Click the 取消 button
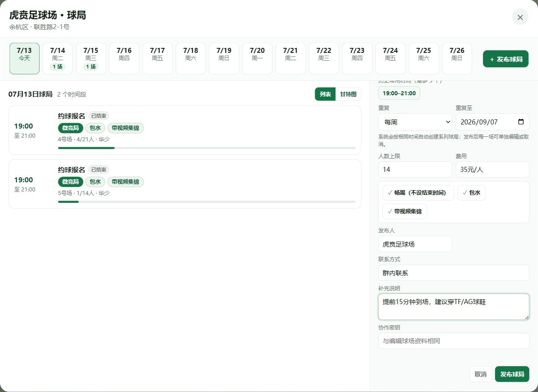This screenshot has width=538, height=392. pos(481,374)
